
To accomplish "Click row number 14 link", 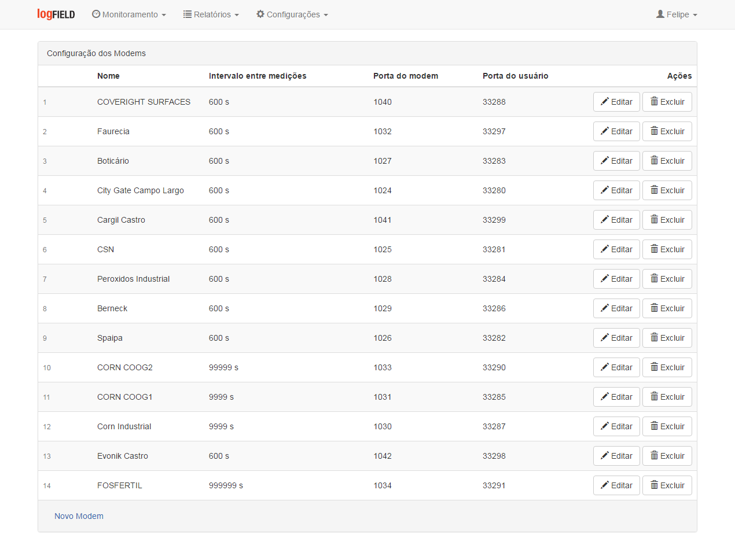I will pyautogui.click(x=47, y=486).
